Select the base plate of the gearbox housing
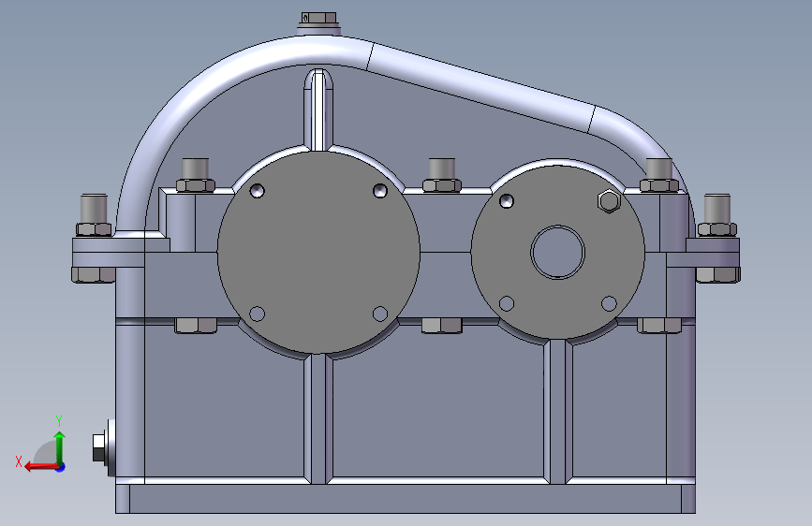The width and height of the screenshot is (812, 526). click(x=406, y=499)
